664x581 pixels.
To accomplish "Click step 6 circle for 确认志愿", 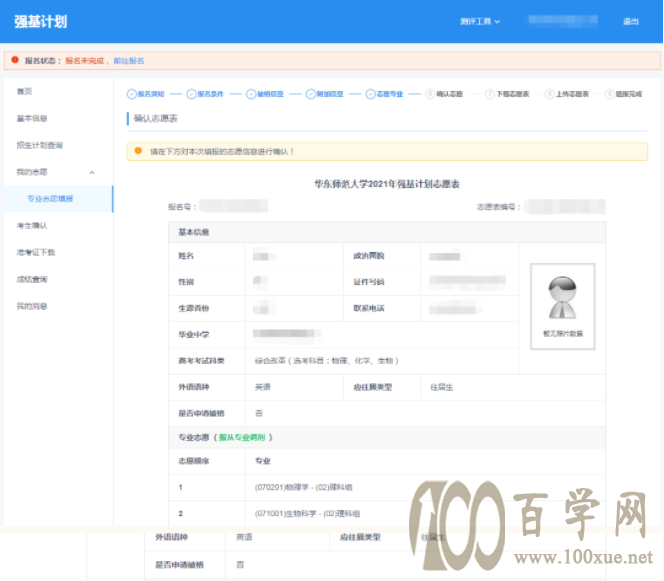I will (x=430, y=94).
